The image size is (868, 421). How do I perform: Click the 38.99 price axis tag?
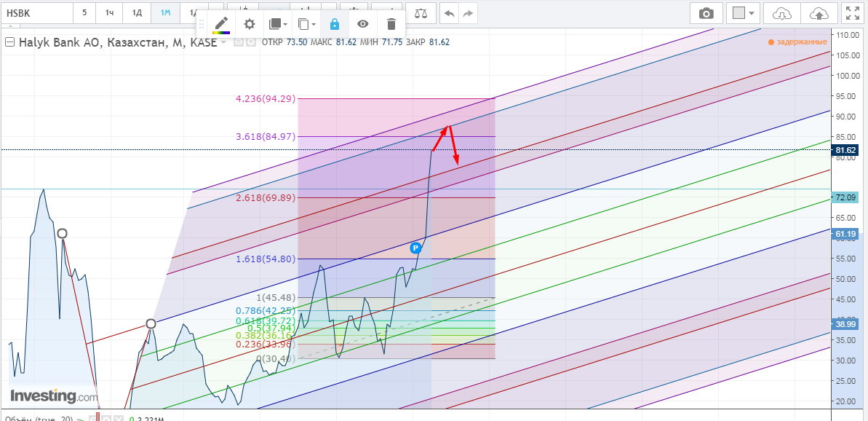tap(845, 323)
